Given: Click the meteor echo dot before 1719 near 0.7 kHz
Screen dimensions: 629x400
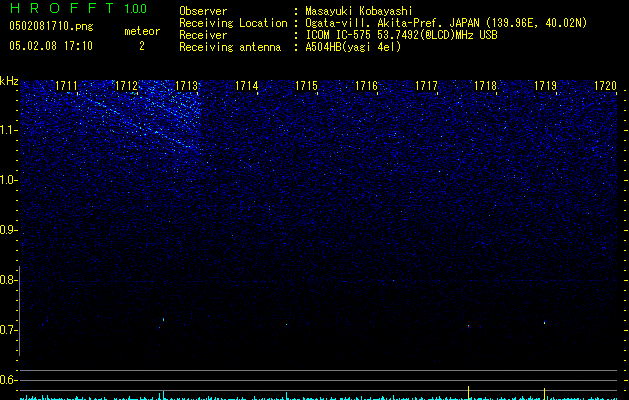Looking at the screenshot, I should [x=544, y=322].
